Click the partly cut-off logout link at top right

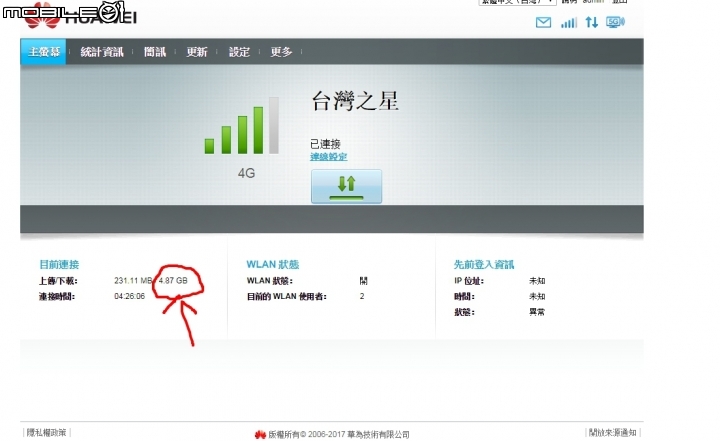[619, 2]
